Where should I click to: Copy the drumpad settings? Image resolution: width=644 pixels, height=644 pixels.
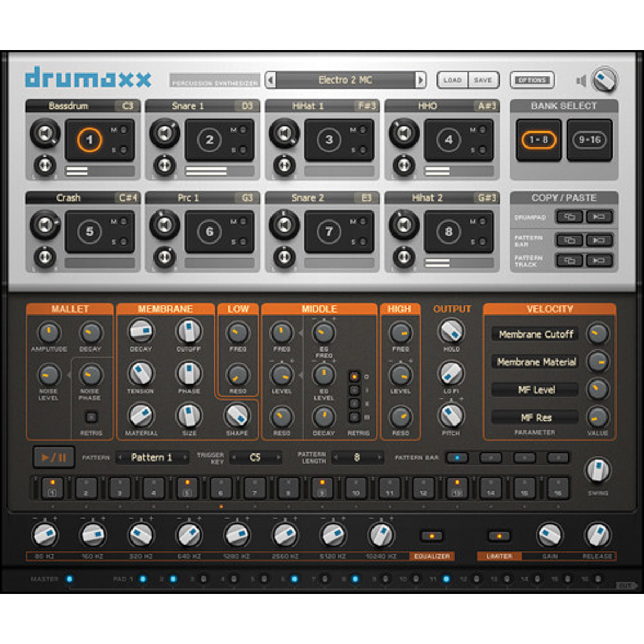(x=569, y=217)
